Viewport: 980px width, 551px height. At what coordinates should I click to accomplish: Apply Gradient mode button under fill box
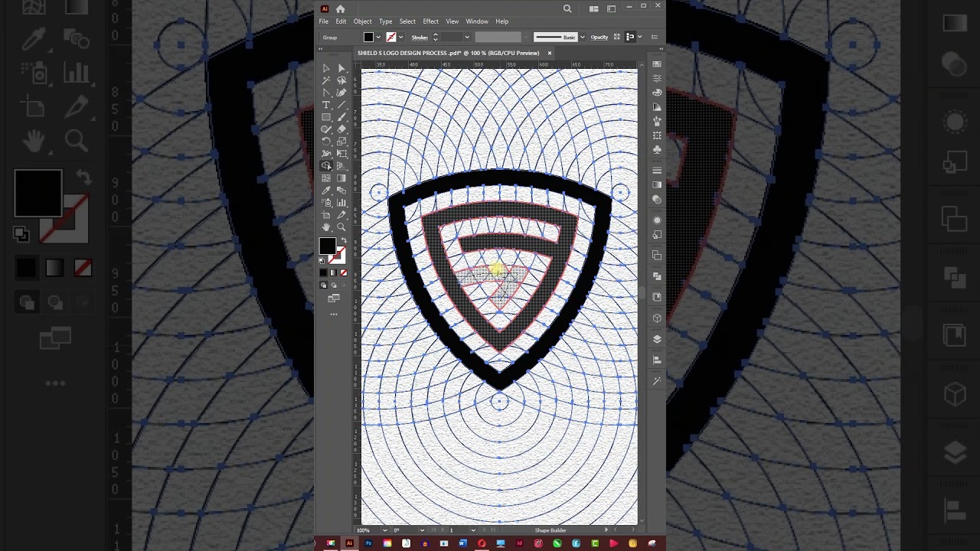333,272
